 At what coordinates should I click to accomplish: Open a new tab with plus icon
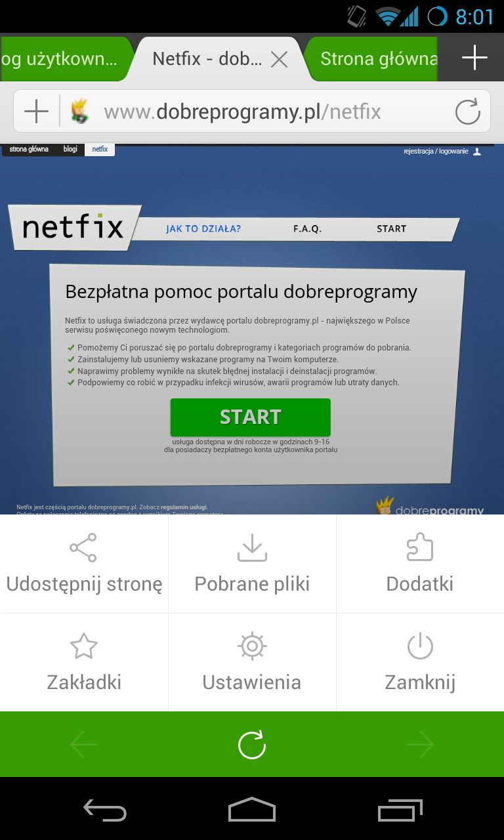[474, 58]
